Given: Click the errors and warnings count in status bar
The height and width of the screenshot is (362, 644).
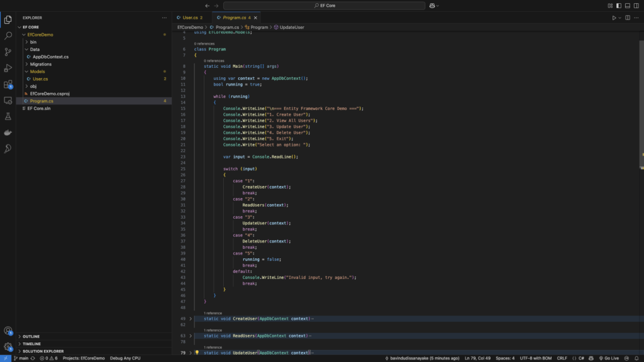Looking at the screenshot, I should [x=48, y=358].
